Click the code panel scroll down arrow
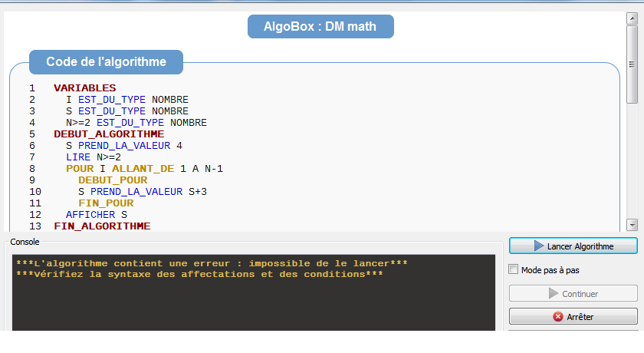Viewport: 644px width, 353px height. click(632, 224)
